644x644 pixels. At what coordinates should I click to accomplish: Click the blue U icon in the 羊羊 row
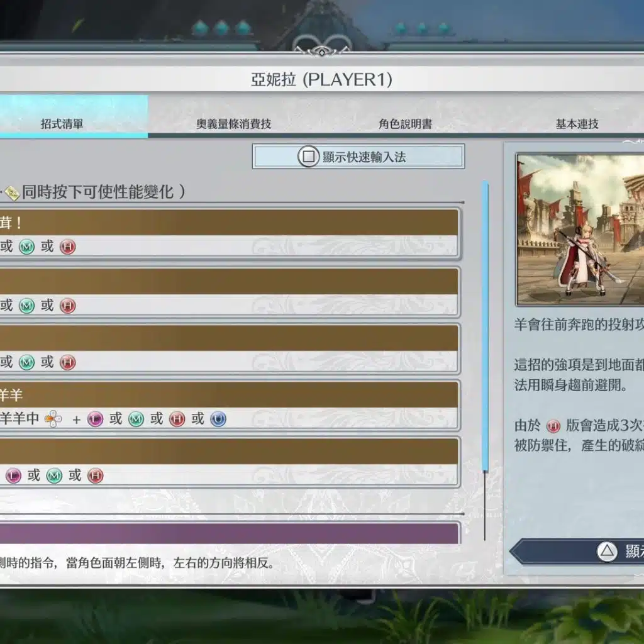(x=218, y=419)
